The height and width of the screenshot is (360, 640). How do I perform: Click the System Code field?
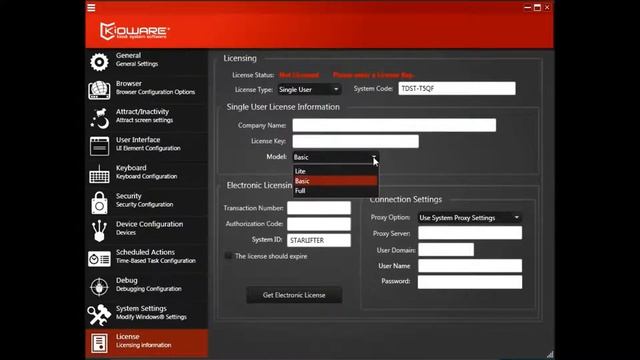pos(457,89)
